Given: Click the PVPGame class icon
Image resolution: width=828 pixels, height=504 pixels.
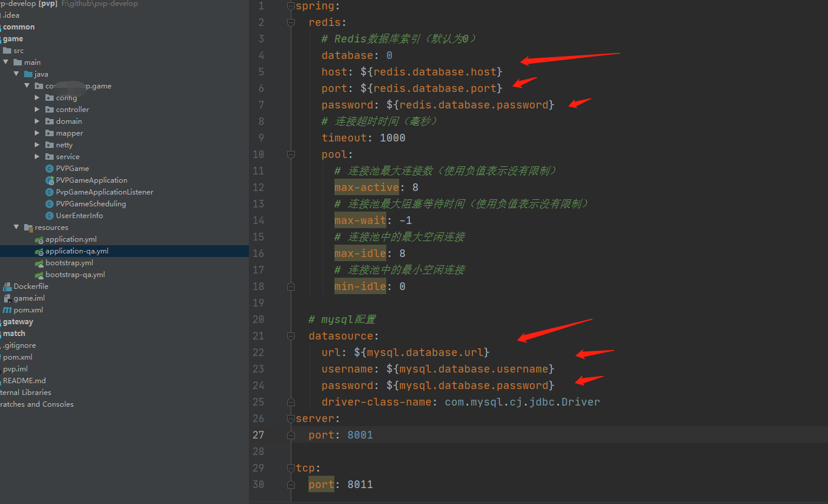Looking at the screenshot, I should (50, 169).
